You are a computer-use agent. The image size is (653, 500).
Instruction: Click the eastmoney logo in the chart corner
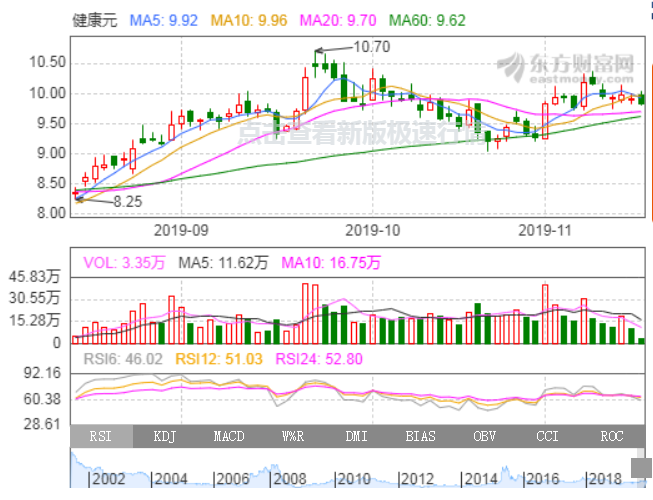566,67
